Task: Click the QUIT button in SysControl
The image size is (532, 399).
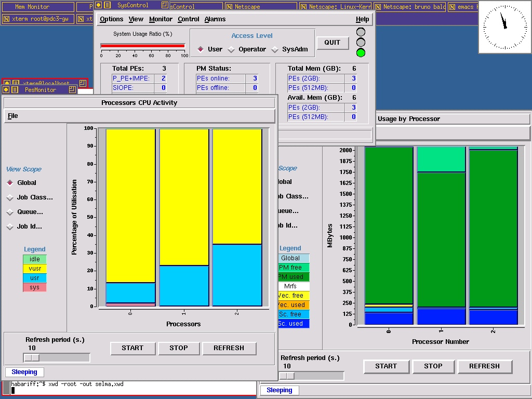Action: coord(332,43)
